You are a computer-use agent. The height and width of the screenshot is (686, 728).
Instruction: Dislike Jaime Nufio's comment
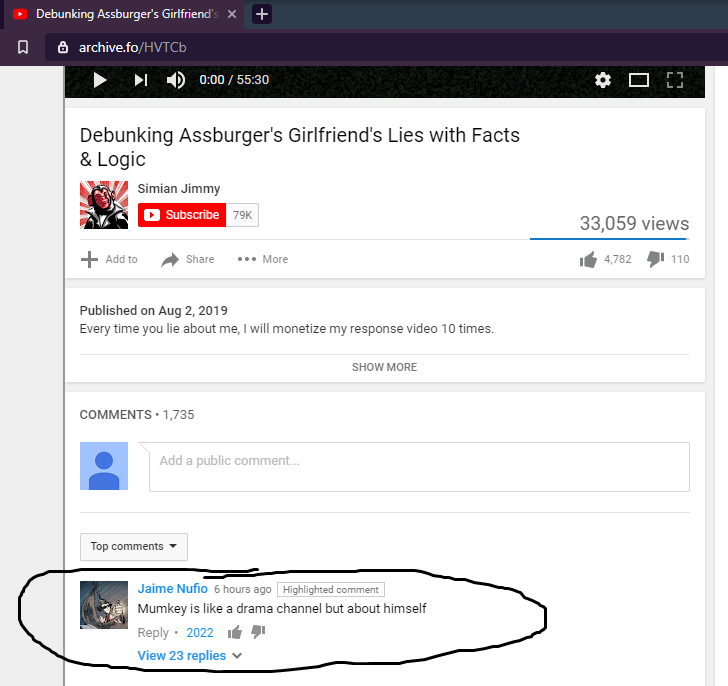(258, 632)
